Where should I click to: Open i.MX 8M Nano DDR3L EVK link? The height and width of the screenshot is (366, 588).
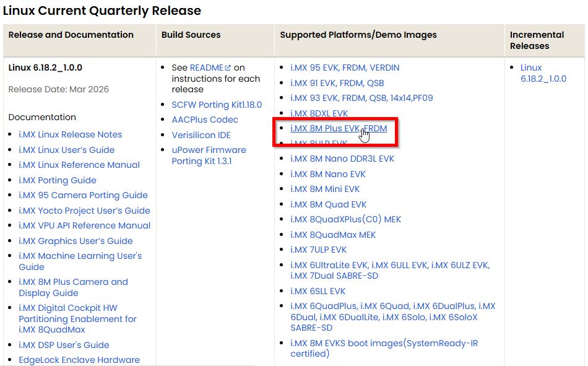pyautogui.click(x=342, y=159)
